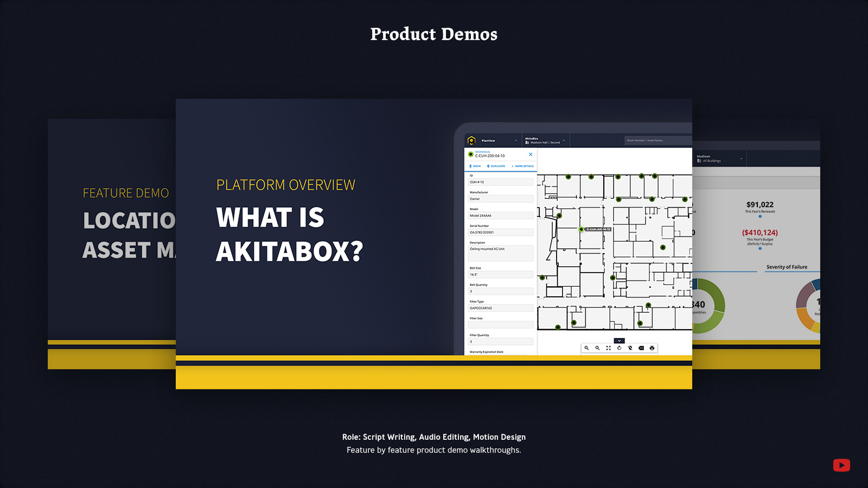Click the Role: Script Writing caption
This screenshot has height=488, width=868.
point(434,437)
